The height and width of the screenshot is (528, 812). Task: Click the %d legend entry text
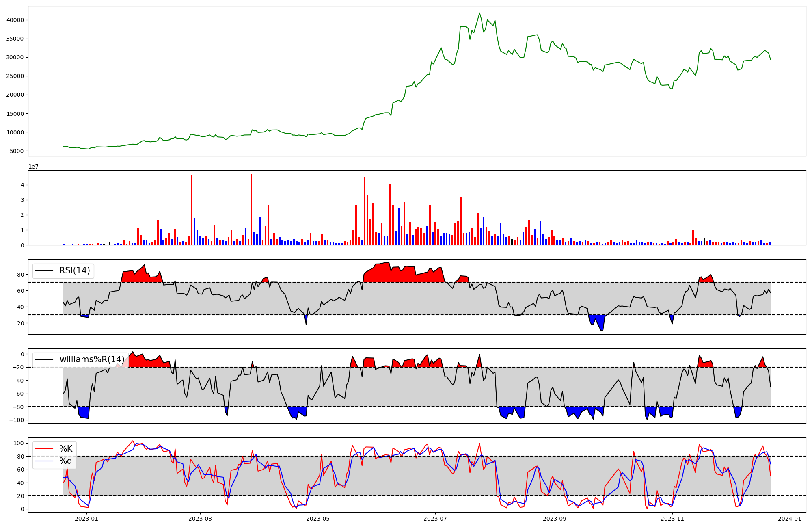(x=66, y=461)
